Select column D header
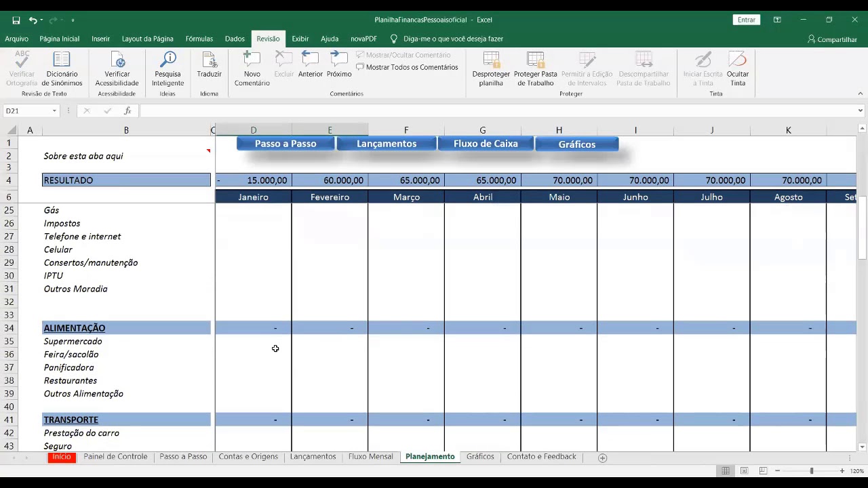The height and width of the screenshot is (488, 868). click(x=254, y=130)
